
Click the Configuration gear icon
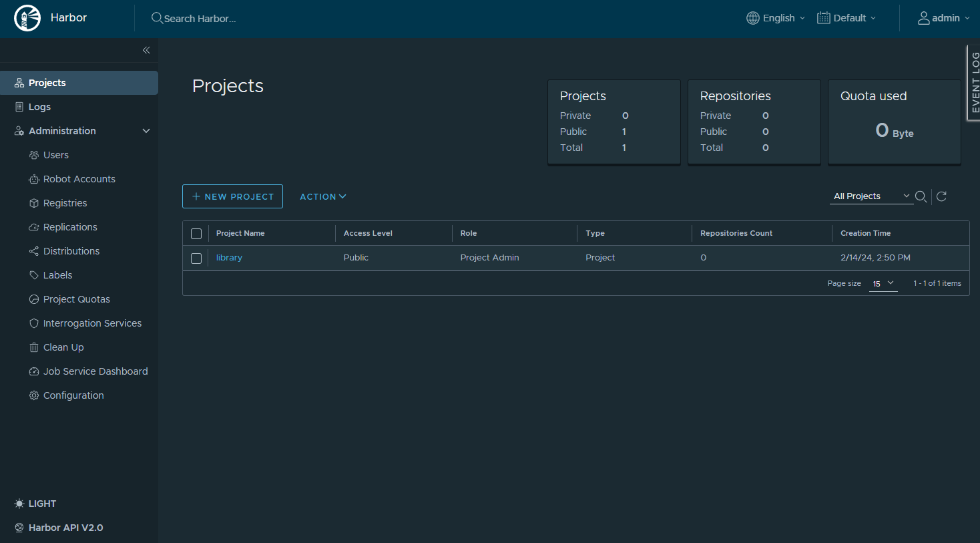point(34,395)
